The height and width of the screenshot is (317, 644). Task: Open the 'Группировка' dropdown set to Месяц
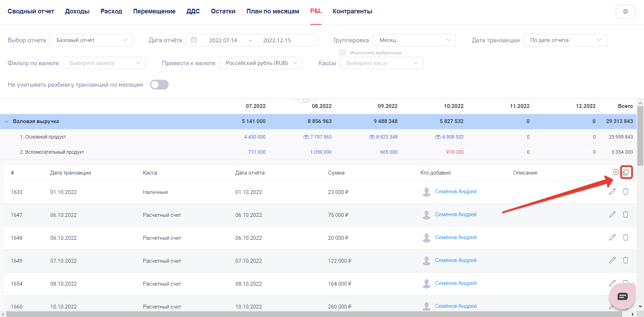point(414,40)
